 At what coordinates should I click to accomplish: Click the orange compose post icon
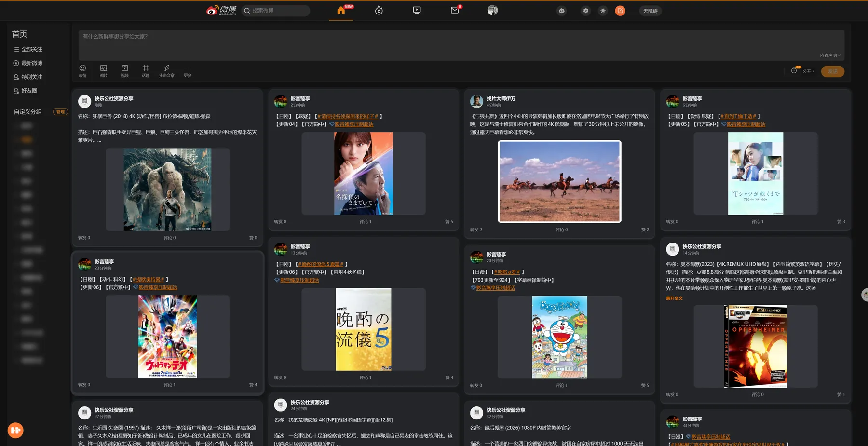pyautogui.click(x=620, y=11)
